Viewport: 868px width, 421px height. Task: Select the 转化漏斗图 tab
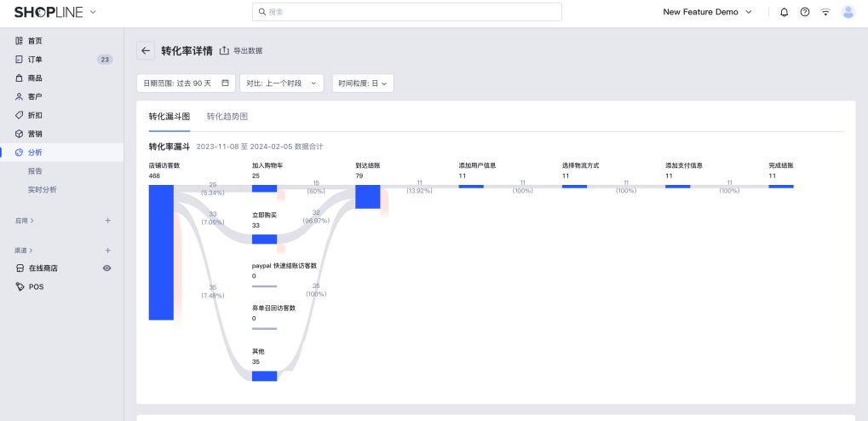170,116
